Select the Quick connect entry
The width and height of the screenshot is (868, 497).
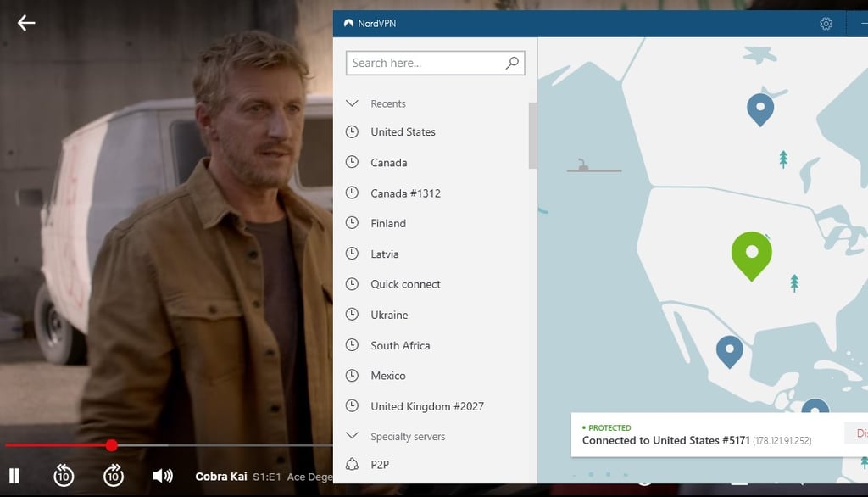[405, 284]
